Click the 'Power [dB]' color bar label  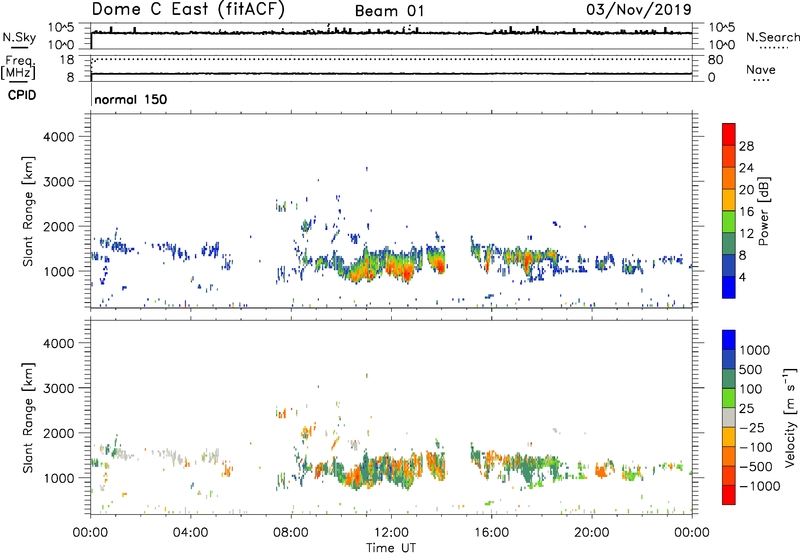click(763, 211)
